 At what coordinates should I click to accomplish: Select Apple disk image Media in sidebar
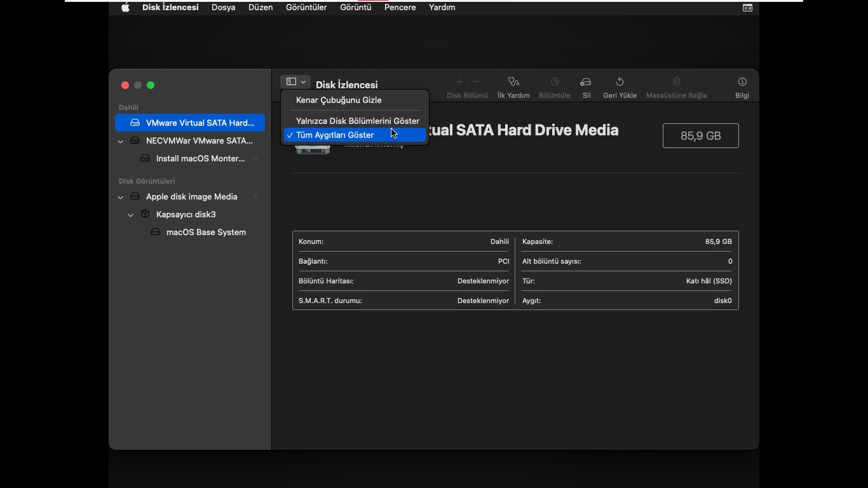click(190, 196)
